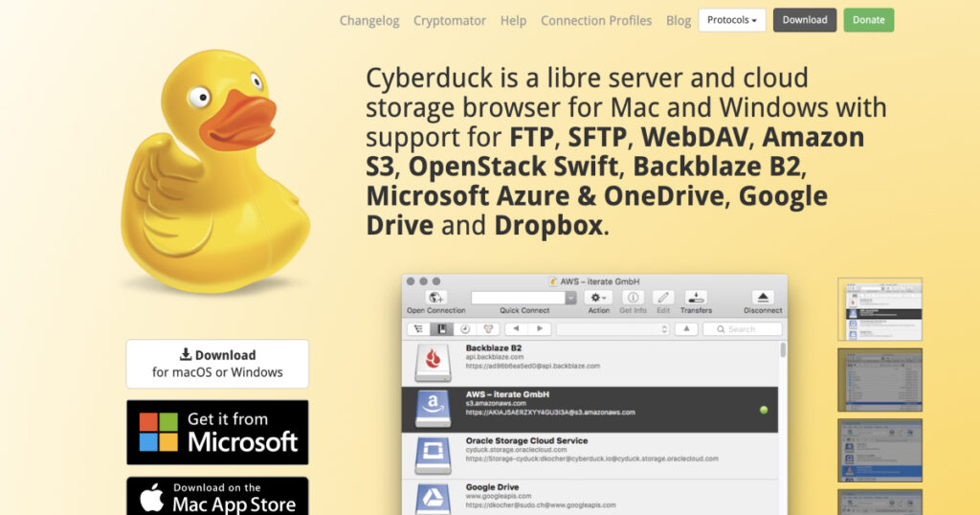Click the 'Google Drive' bookmark title

pyautogui.click(x=492, y=487)
